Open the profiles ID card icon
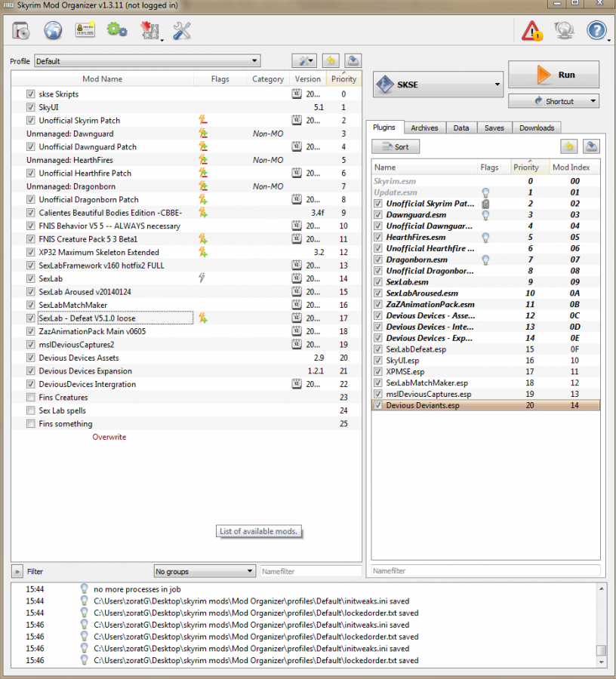This screenshot has height=679, width=616. pos(85,30)
